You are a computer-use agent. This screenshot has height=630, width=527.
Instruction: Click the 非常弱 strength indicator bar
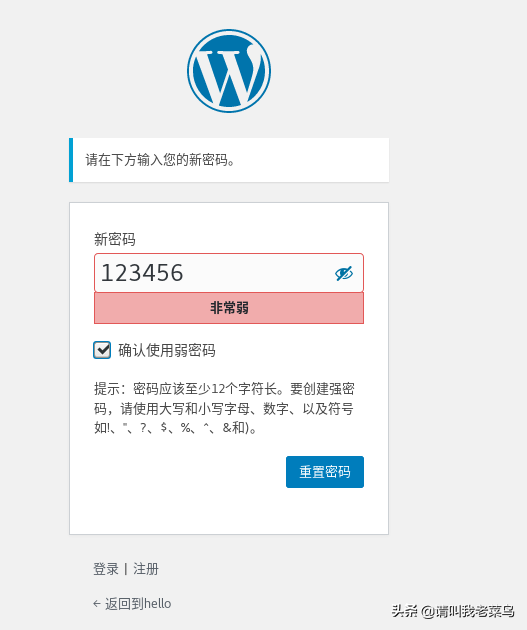[x=229, y=308]
